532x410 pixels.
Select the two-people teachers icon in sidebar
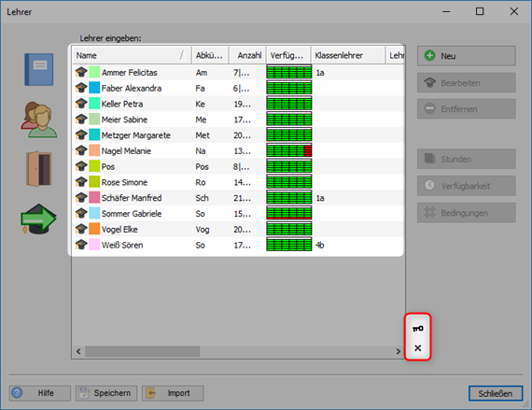[x=38, y=120]
